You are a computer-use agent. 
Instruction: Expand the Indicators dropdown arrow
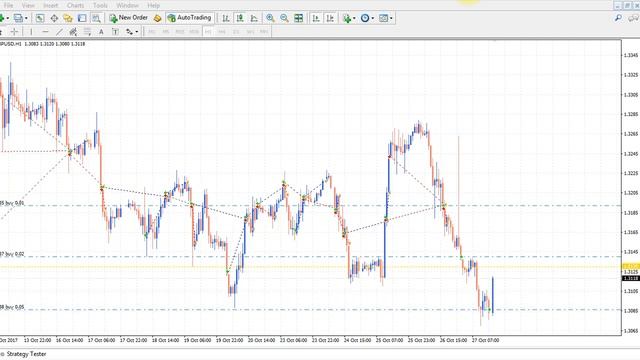(354, 18)
